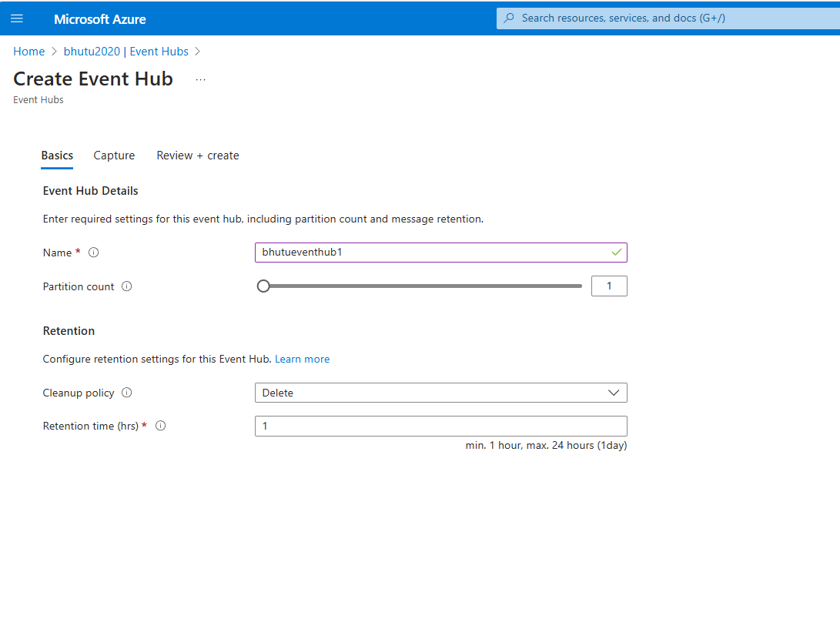Click the Event Hubs subtitle under the title
840x639 pixels.
coord(38,99)
